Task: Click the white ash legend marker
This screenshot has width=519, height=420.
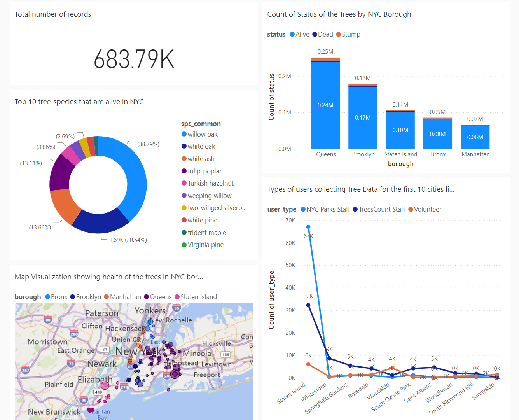Action: [183, 158]
